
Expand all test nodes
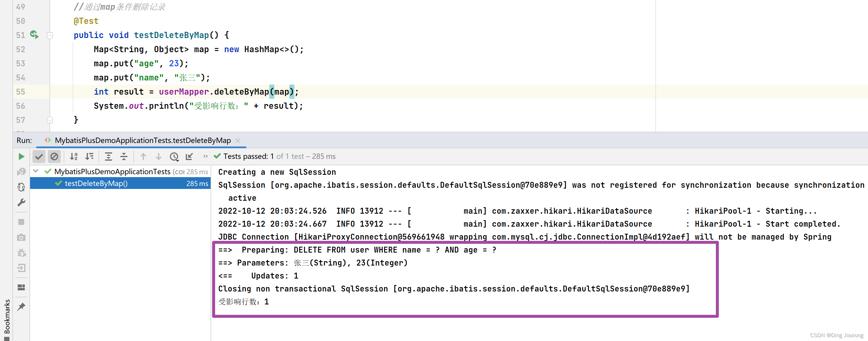[108, 157]
